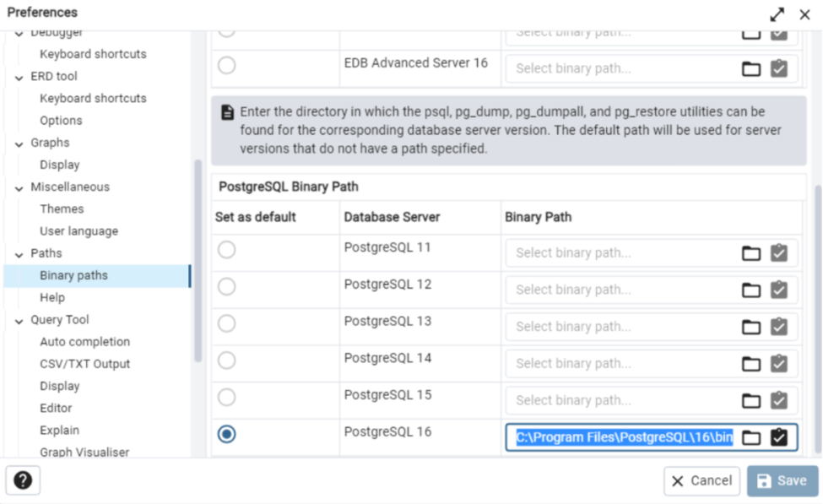This screenshot has height=504, width=823.
Task: Open the help question mark icon
Action: point(23,480)
